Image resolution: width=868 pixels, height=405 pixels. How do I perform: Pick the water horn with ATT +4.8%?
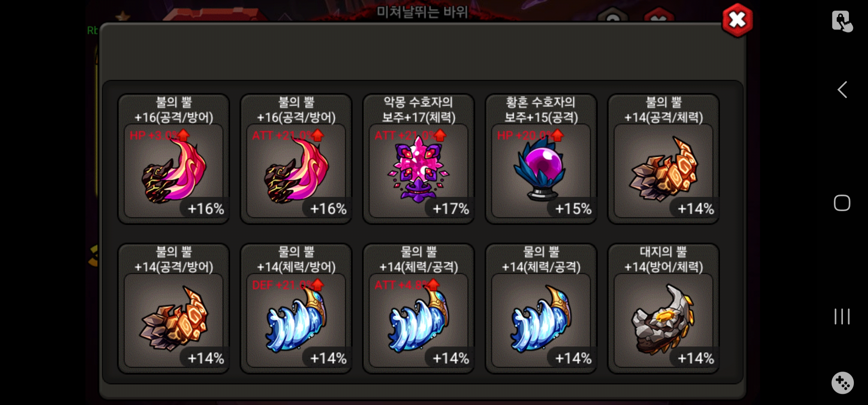(x=419, y=309)
